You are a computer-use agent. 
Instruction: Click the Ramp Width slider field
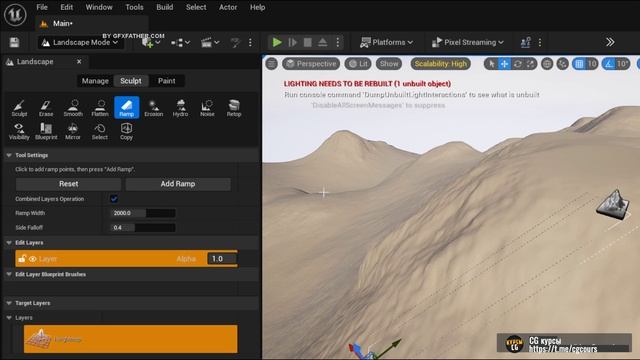[143, 213]
